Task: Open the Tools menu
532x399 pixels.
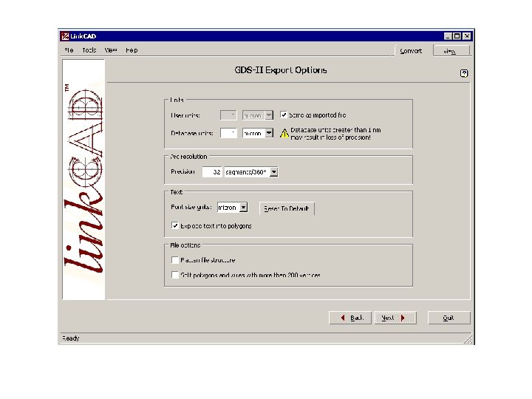Action: pyautogui.click(x=89, y=50)
